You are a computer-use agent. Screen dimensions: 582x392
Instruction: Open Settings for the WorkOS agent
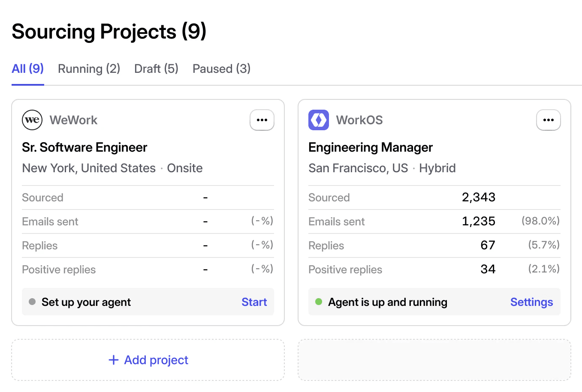tap(531, 302)
